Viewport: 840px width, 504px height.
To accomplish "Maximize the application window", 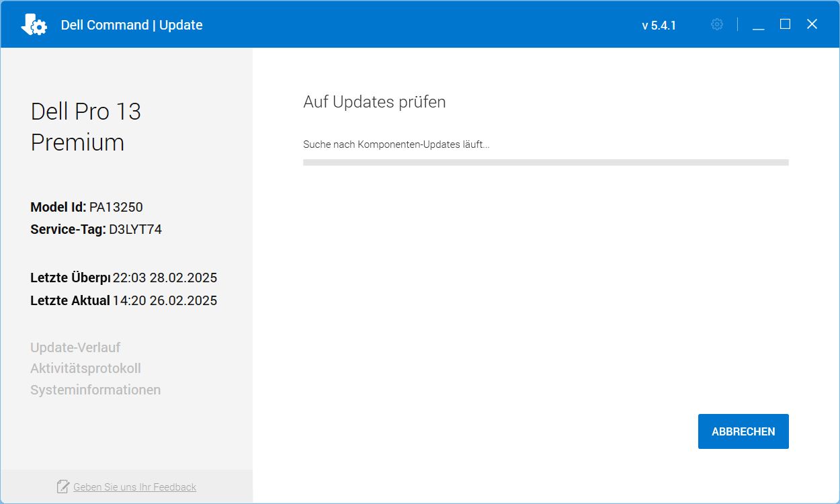I will (x=785, y=24).
